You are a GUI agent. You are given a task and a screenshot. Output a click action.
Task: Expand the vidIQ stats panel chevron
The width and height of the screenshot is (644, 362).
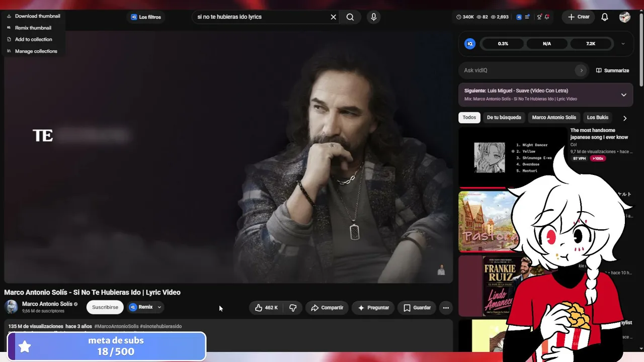click(623, 44)
